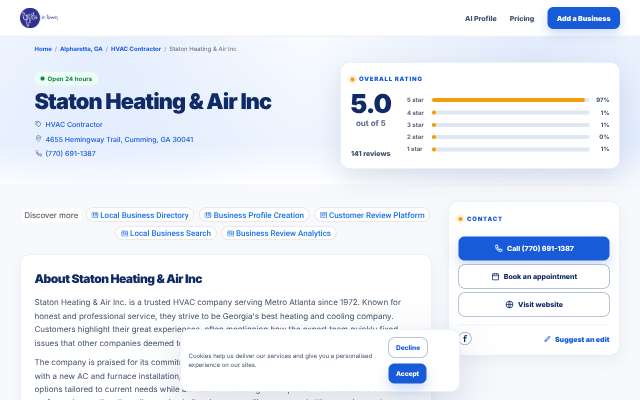Click phone icon in the Call button
Image resolution: width=640 pixels, height=400 pixels.
(498, 248)
